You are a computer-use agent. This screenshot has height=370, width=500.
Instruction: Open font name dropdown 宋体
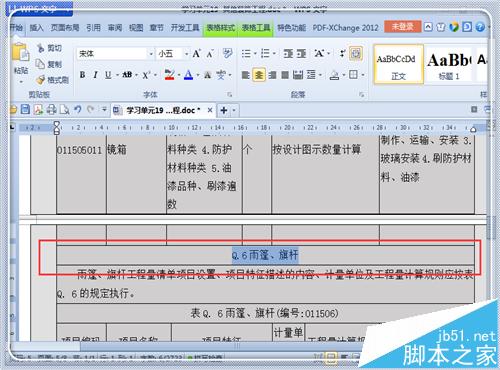tap(151, 54)
